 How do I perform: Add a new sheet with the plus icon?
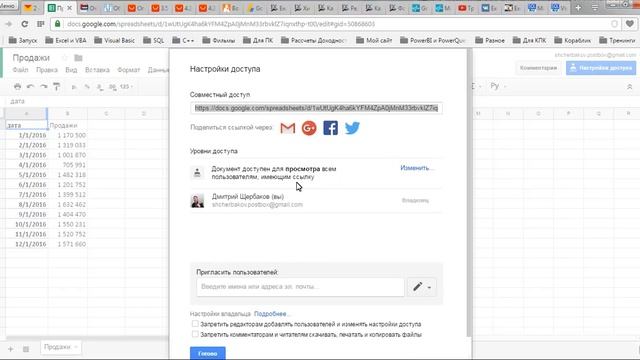pos(11,349)
